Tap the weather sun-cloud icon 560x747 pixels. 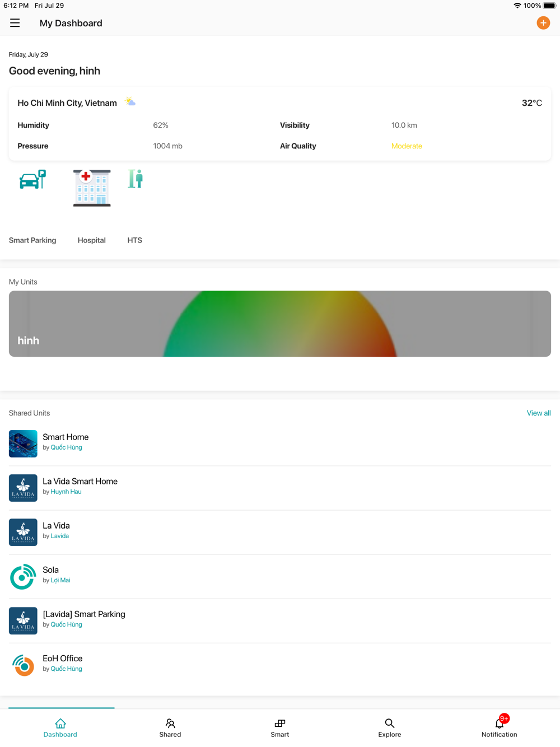click(130, 102)
